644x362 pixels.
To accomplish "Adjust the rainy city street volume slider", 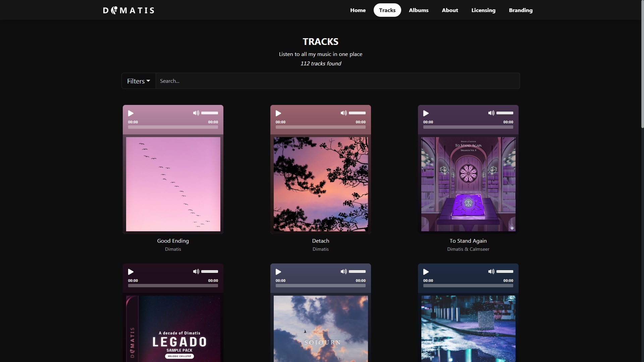I will [x=505, y=271].
